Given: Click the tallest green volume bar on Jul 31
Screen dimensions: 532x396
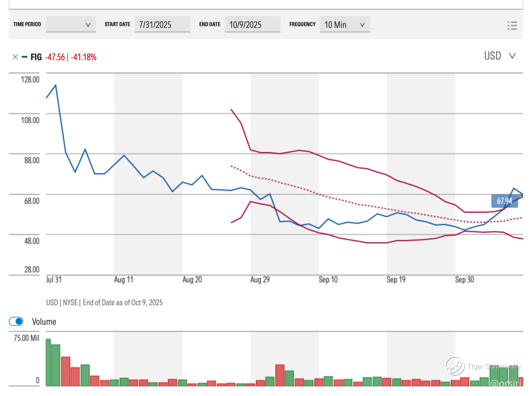Looking at the screenshot, I should click(48, 362).
